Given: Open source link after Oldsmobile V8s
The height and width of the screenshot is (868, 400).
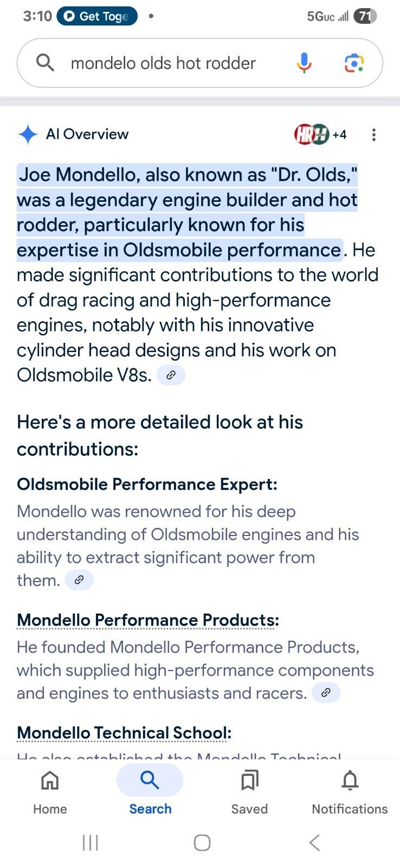Looking at the screenshot, I should [x=171, y=375].
